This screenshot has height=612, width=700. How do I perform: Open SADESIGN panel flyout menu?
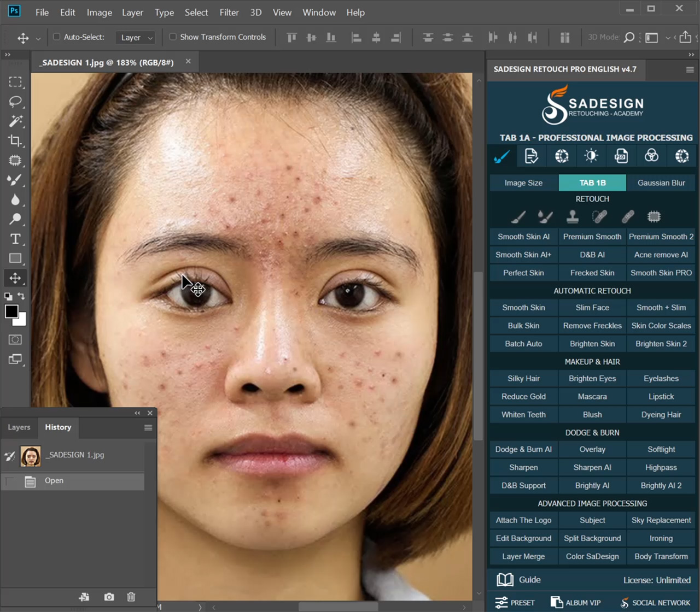[x=690, y=69]
